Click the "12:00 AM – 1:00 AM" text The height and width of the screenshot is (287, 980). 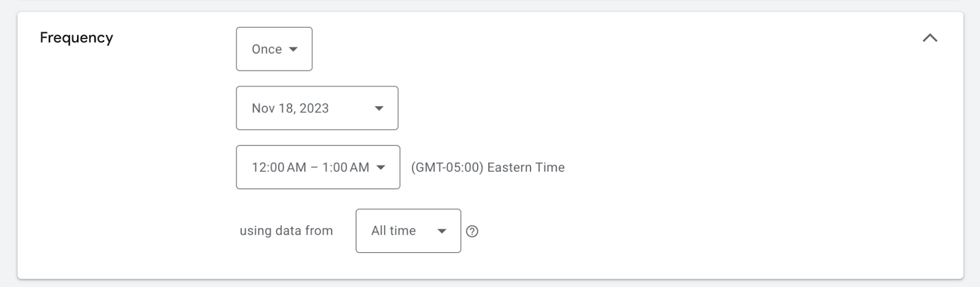tap(310, 168)
